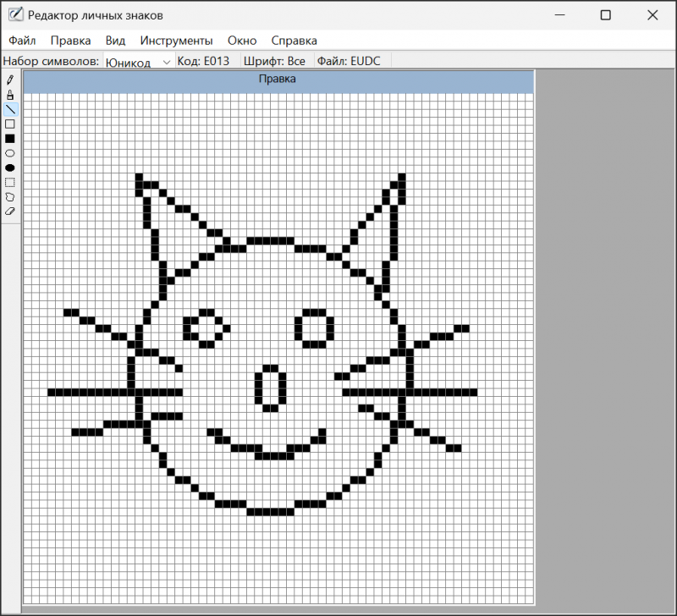Viewport: 677px width, 616px height.
Task: Open the Правка menu
Action: point(70,41)
